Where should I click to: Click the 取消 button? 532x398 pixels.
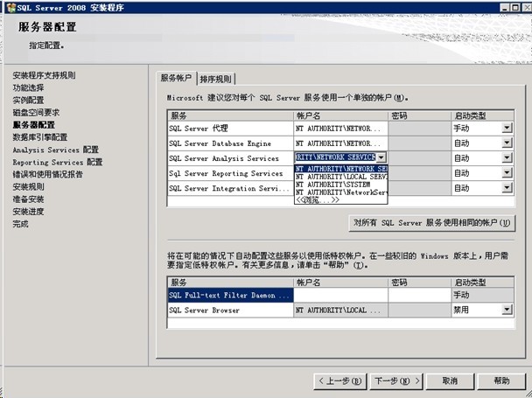[450, 381]
